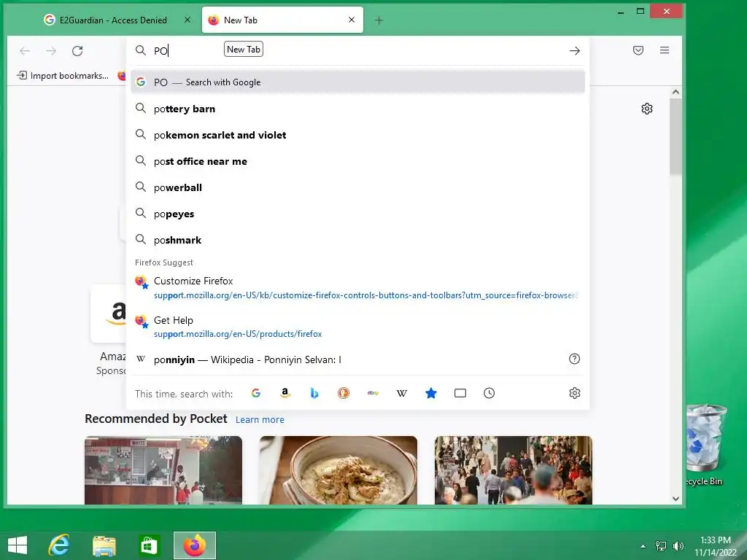This screenshot has width=747, height=560.
Task: Search this time with eBay icon
Action: tap(373, 393)
